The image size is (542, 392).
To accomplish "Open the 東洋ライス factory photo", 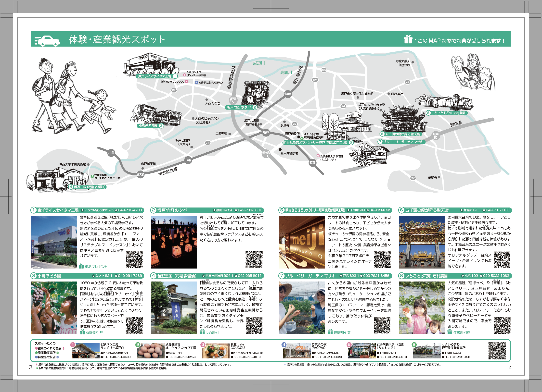I will [x=54, y=242].
